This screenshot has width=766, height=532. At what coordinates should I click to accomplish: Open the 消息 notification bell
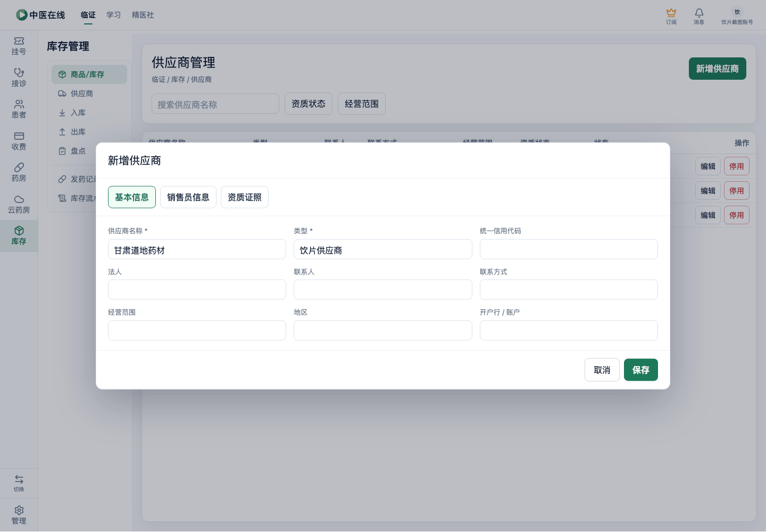coord(699,16)
